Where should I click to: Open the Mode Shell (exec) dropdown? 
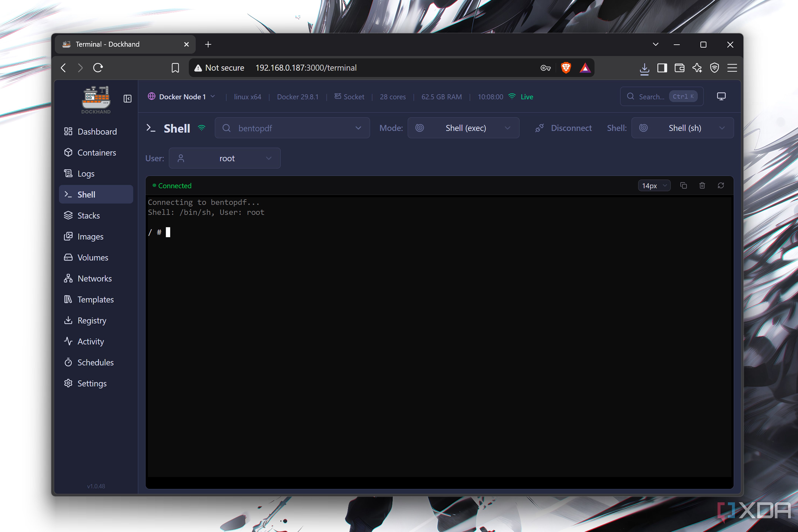coord(463,128)
